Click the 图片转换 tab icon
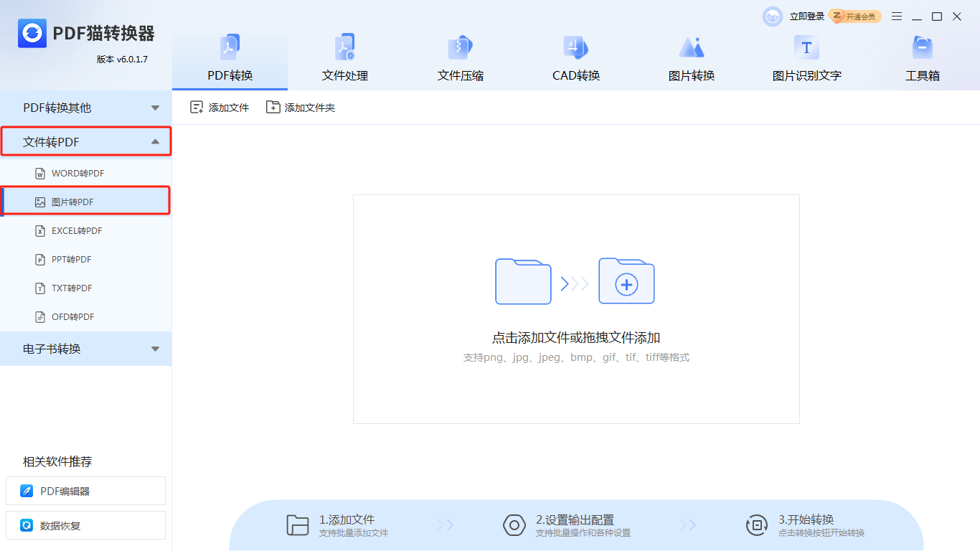 point(692,47)
